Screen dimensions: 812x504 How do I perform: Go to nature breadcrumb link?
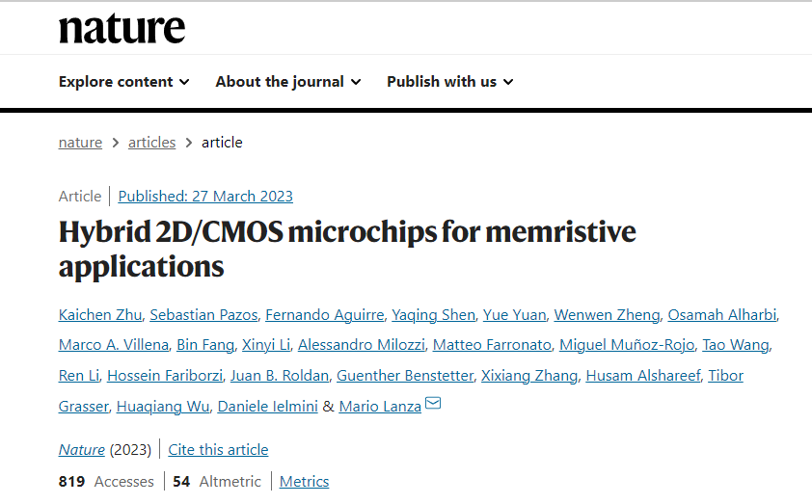click(x=80, y=143)
